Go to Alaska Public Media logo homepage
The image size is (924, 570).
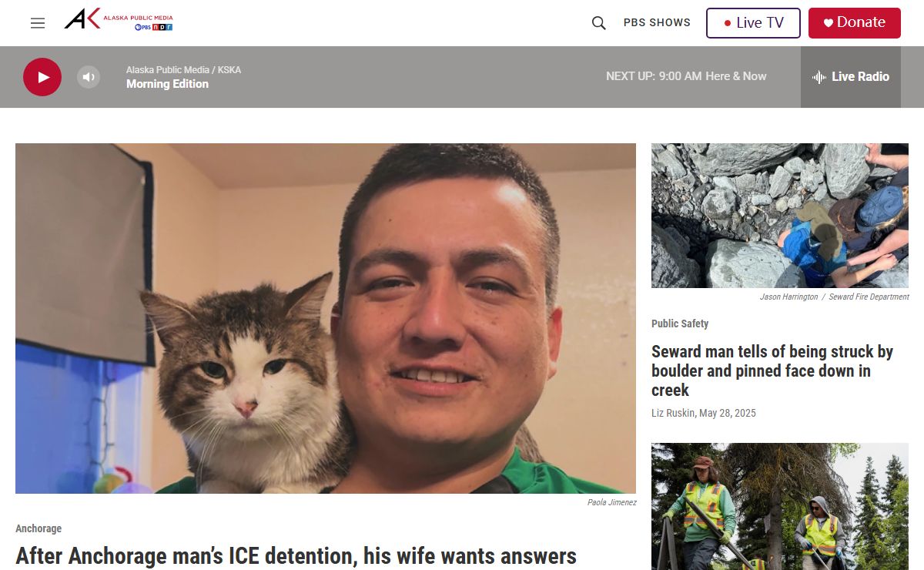[x=119, y=19]
